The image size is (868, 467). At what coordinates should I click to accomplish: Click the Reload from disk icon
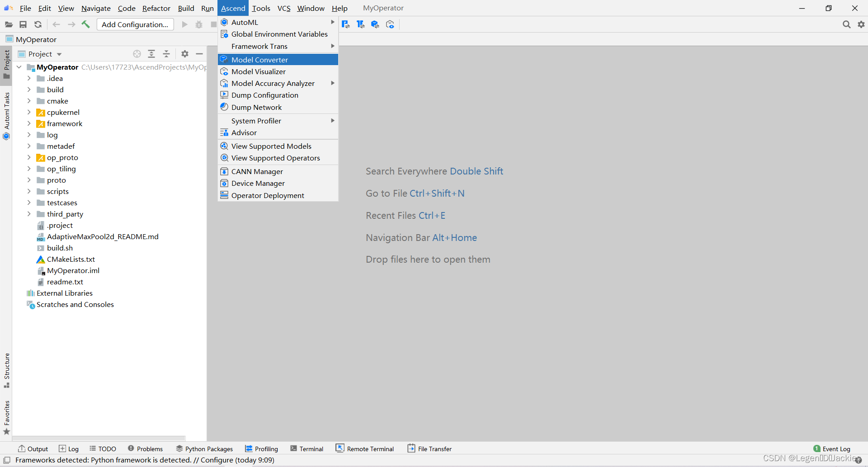[38, 24]
